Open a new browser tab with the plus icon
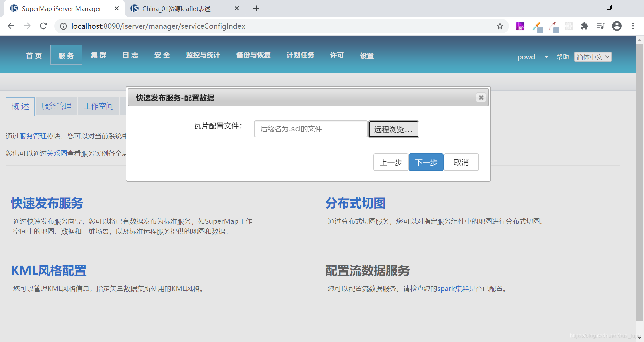Viewport: 644px width, 342px height. pyautogui.click(x=256, y=9)
